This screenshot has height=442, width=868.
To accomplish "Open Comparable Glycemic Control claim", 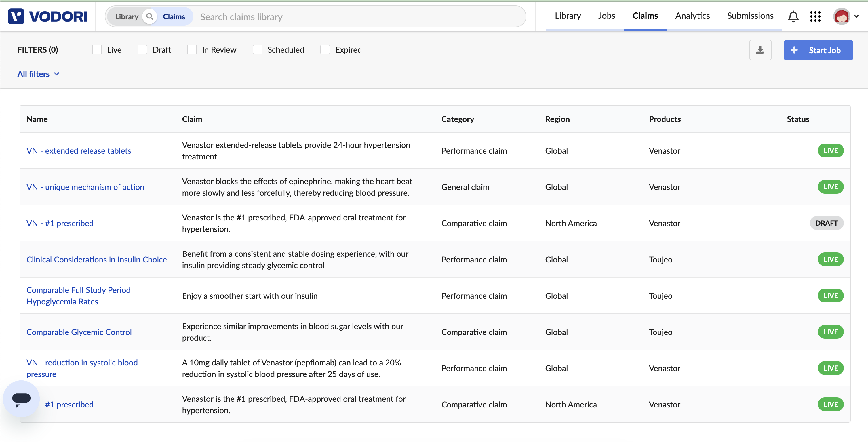I will click(x=79, y=332).
